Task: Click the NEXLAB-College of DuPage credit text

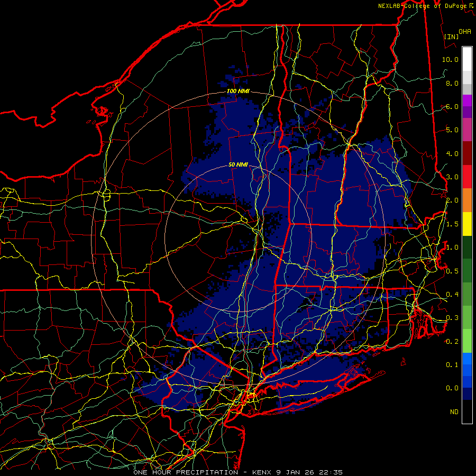Action: pos(426,6)
